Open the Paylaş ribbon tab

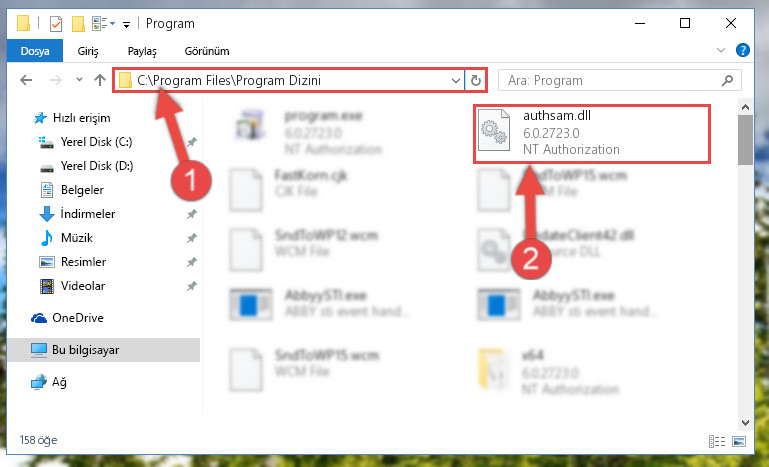click(142, 51)
